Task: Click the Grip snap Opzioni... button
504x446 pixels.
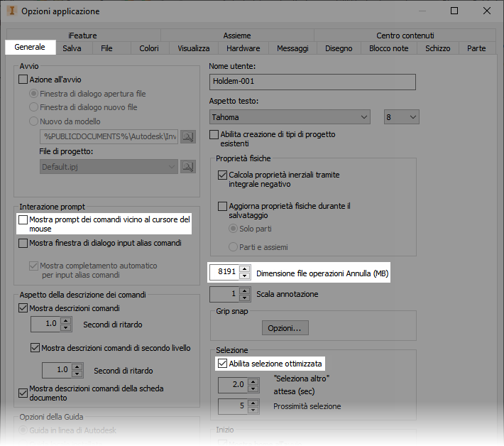Action: coord(285,328)
